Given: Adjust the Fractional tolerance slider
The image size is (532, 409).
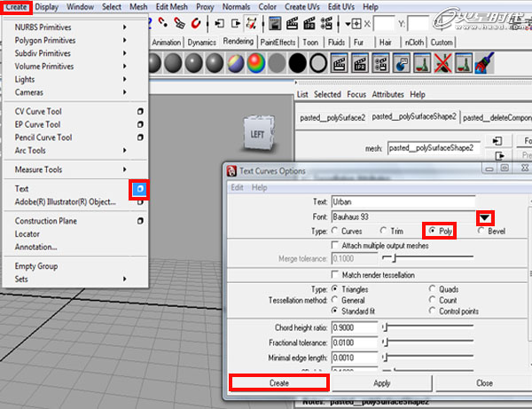Looking at the screenshot, I should (428, 342).
